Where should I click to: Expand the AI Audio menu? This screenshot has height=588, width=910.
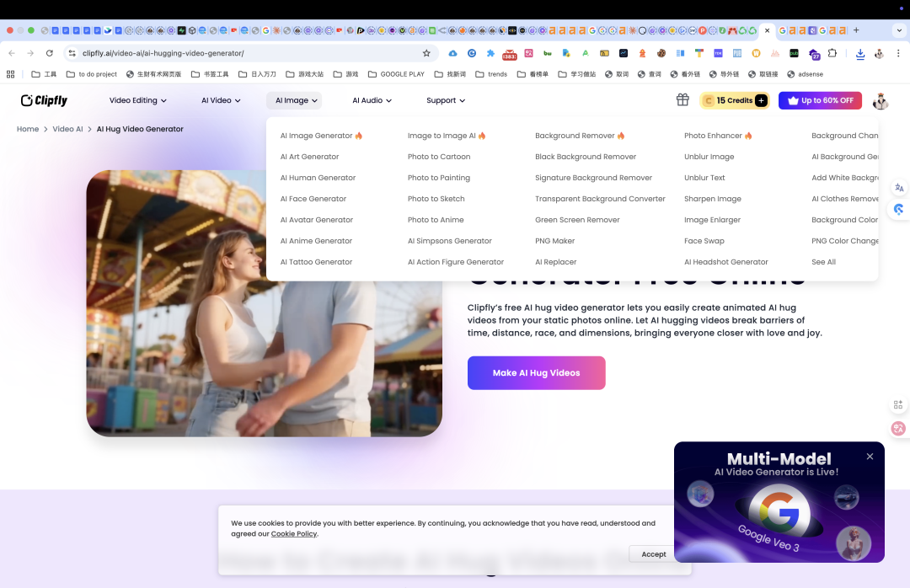tap(372, 100)
